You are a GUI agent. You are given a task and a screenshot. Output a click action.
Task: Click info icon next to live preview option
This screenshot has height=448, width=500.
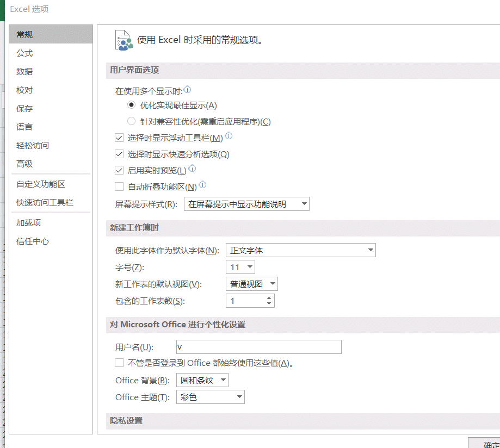tap(192, 169)
